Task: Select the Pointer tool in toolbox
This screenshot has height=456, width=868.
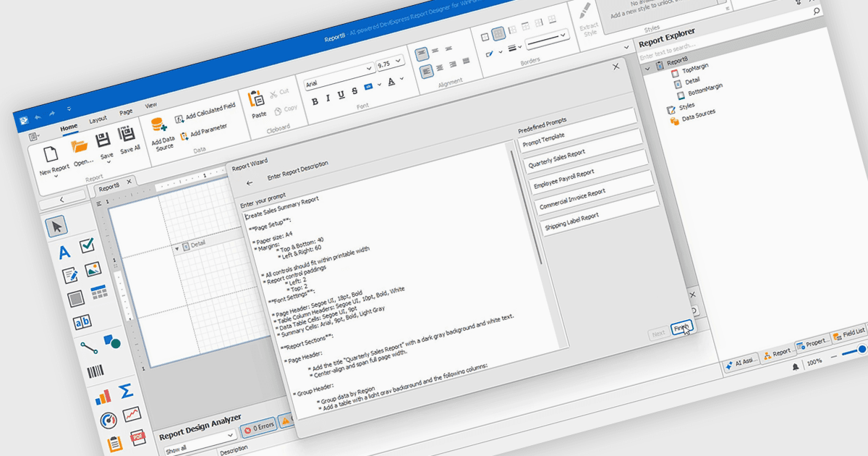Action: (58, 227)
